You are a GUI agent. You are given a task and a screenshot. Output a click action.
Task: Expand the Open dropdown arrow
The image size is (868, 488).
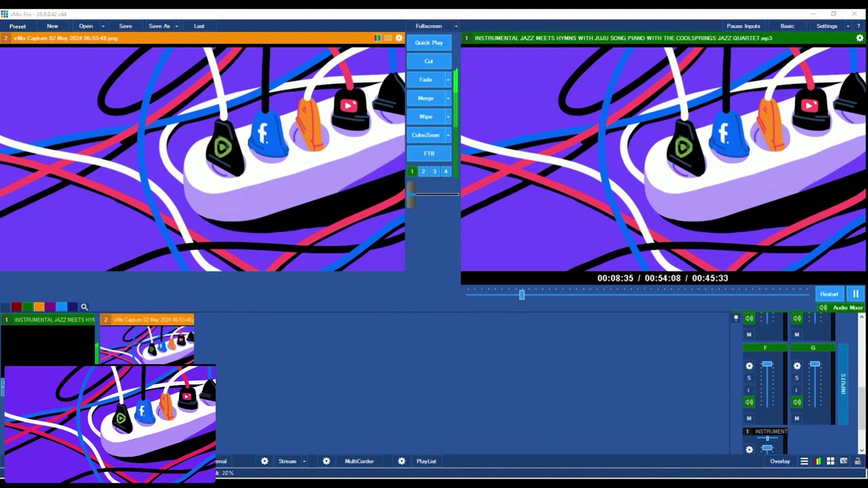tap(103, 26)
